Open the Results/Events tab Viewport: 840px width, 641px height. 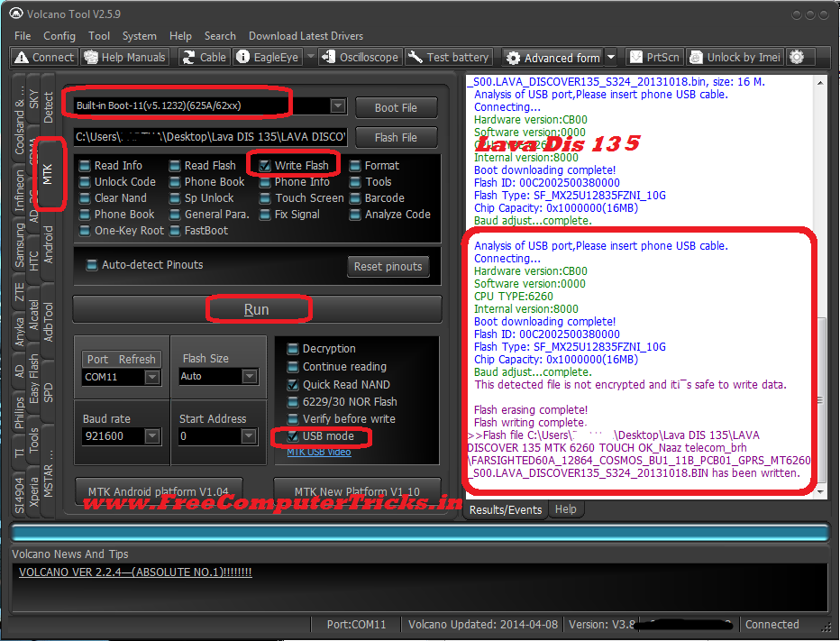pos(506,509)
